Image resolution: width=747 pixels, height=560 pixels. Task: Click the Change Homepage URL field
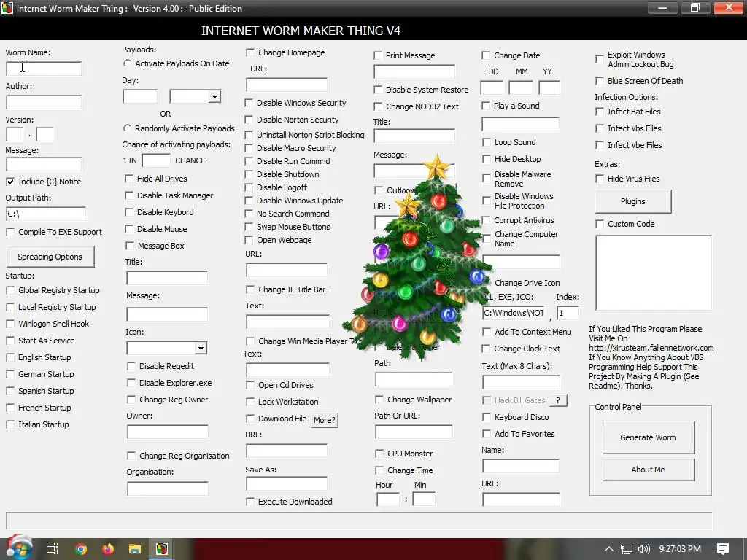click(287, 85)
